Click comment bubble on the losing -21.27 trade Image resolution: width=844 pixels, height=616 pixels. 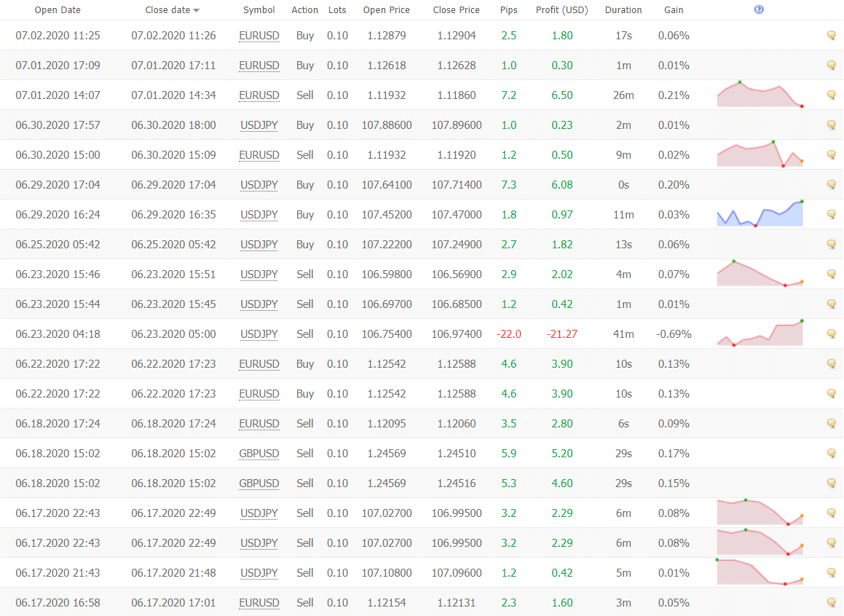coord(831,334)
